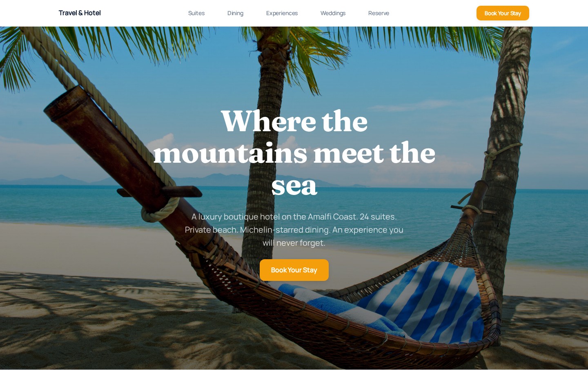
Task: Click the 'will never forget.' text line
Action: [x=294, y=243]
